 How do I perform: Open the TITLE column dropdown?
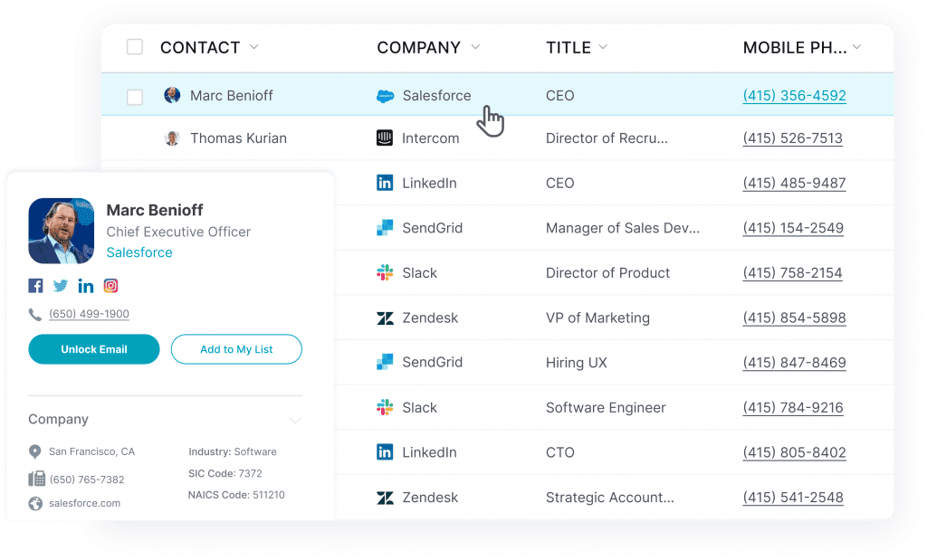click(x=602, y=47)
